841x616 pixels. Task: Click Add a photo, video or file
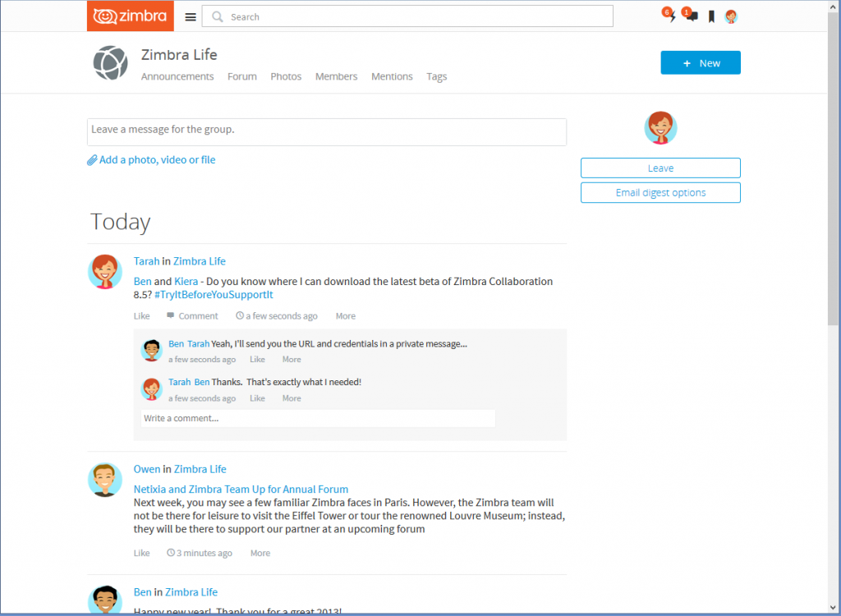click(157, 160)
